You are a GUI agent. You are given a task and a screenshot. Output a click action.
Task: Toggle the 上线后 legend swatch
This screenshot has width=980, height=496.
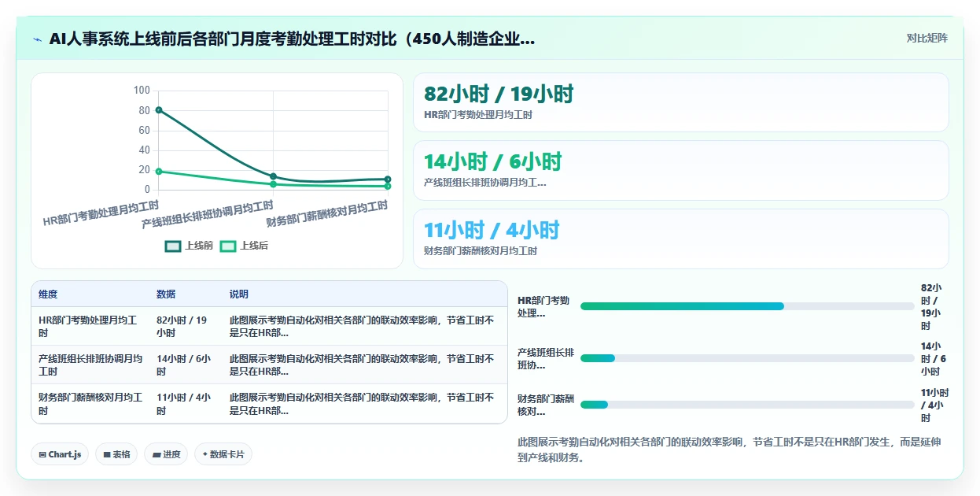(227, 246)
